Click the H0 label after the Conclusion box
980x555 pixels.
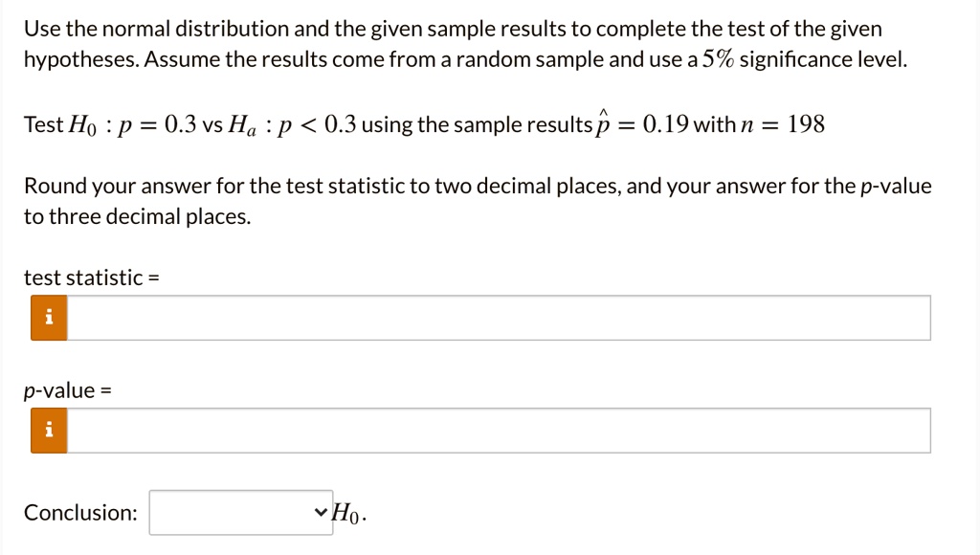coord(346,512)
